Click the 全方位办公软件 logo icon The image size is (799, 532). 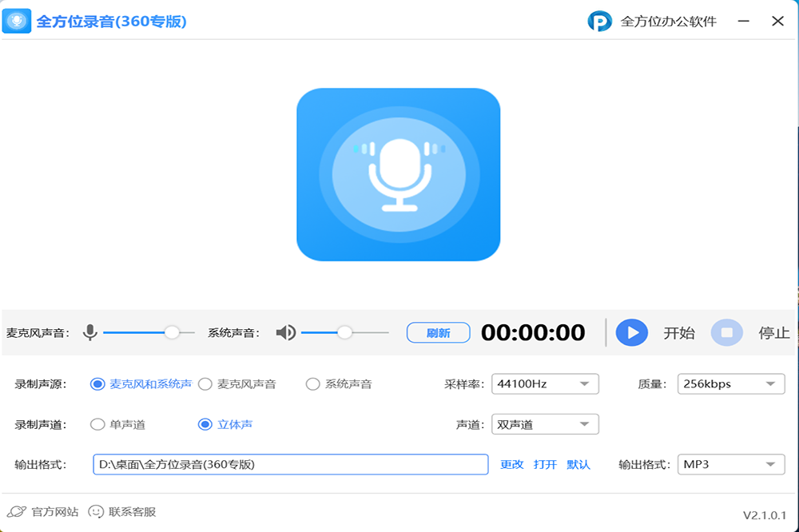[x=599, y=22]
